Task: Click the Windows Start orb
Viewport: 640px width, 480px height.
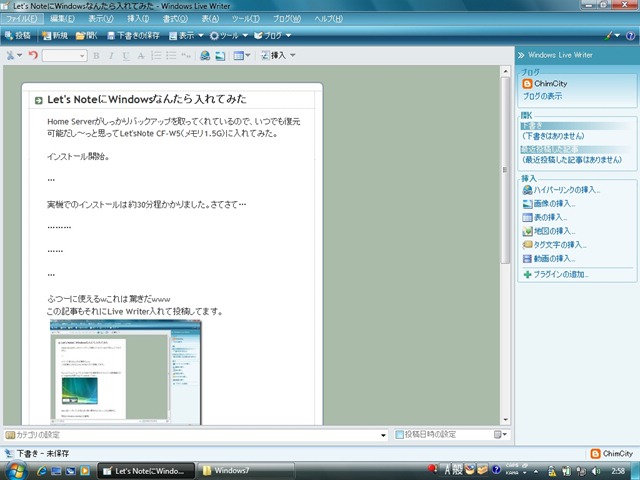Action: pyautogui.click(x=16, y=471)
